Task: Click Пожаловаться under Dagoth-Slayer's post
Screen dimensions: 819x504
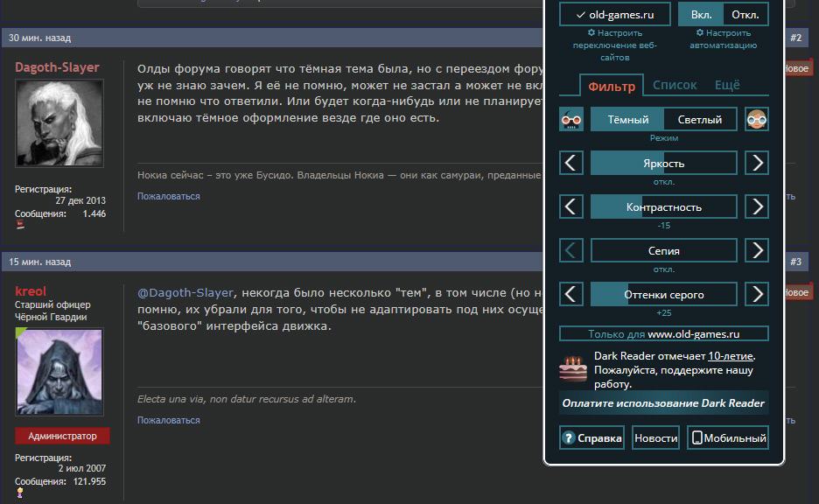Action: (168, 196)
